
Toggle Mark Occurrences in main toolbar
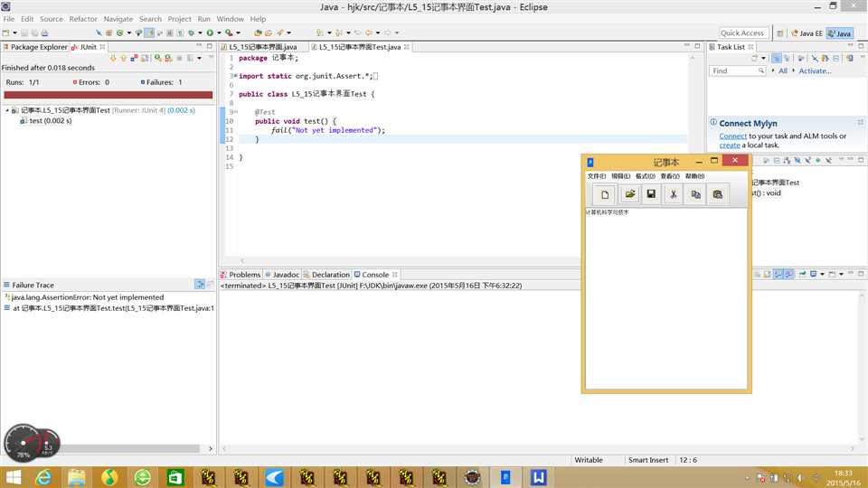[x=149, y=33]
